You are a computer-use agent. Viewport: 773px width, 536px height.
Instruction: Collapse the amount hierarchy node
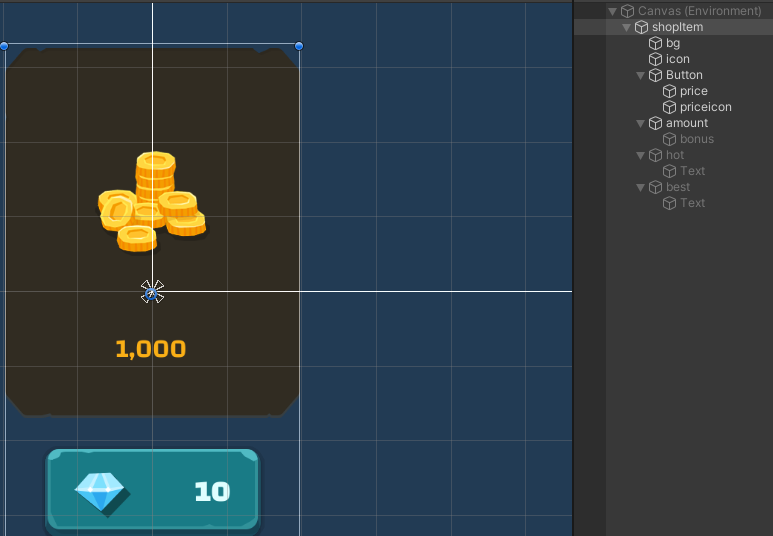tap(640, 123)
